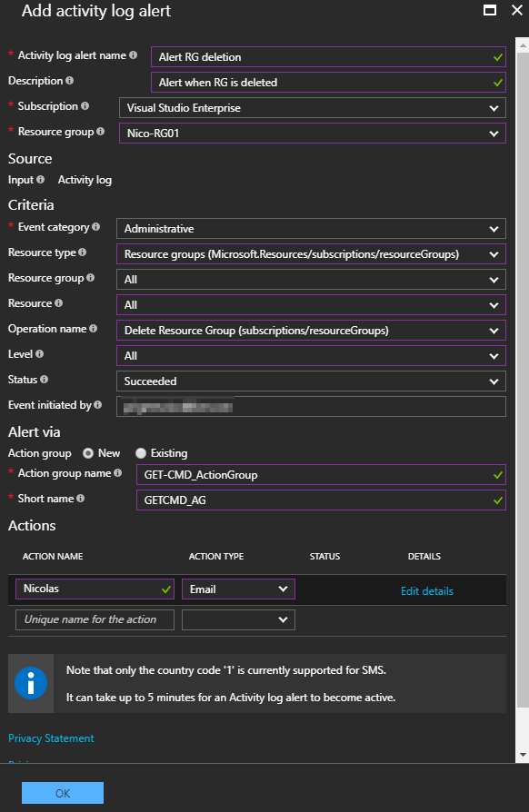Click info icon next to Description label
529x812 pixels.
pos(69,80)
